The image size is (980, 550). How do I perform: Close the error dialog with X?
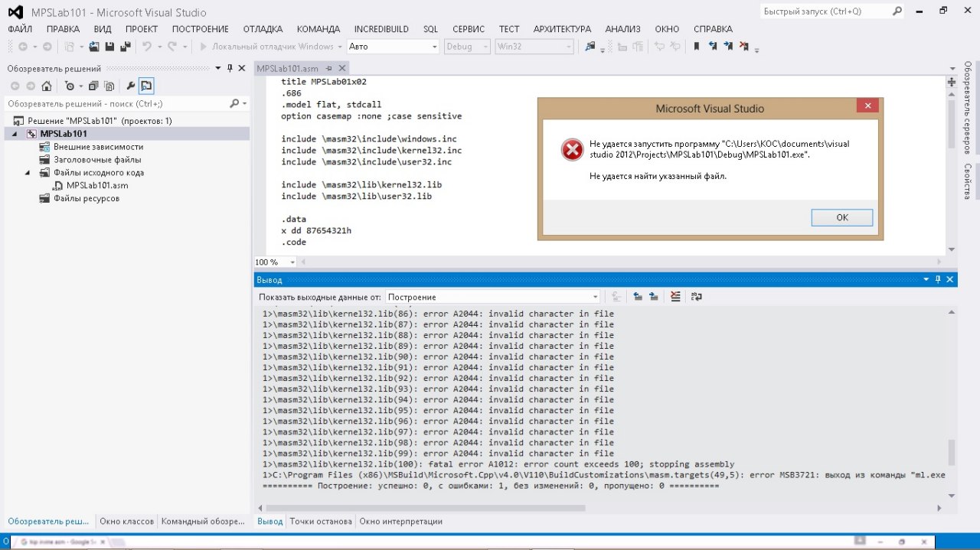[867, 106]
